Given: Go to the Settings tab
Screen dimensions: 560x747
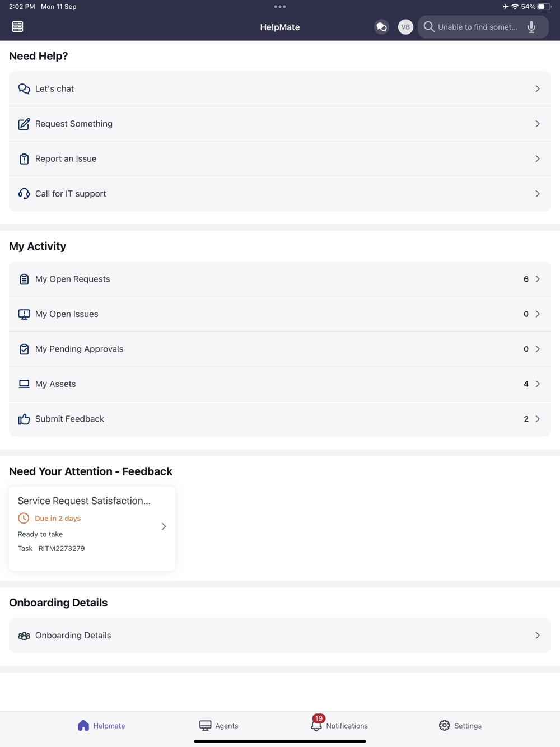Looking at the screenshot, I should (460, 725).
